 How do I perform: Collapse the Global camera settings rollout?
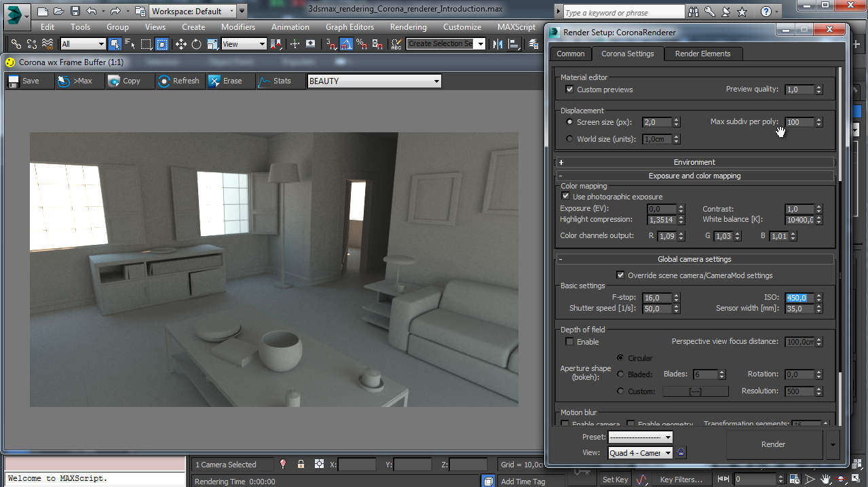[694, 259]
